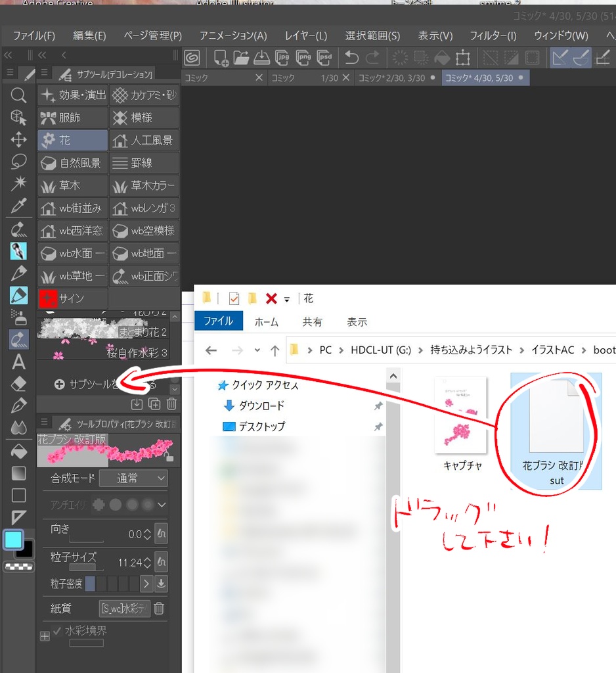Export as jpg icon
616x673 pixels.
point(282,58)
